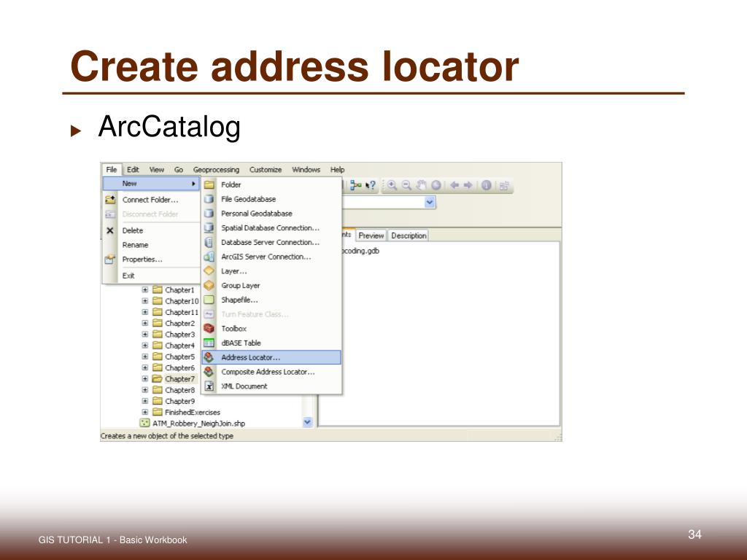Click the Full Extent globe icon
Image resolution: width=747 pixels, height=560 pixels.
click(x=436, y=184)
